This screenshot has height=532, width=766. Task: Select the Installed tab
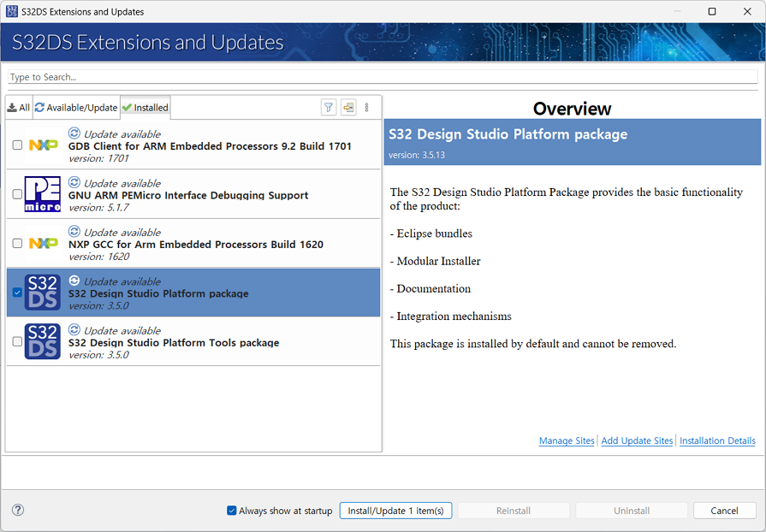pyautogui.click(x=145, y=108)
